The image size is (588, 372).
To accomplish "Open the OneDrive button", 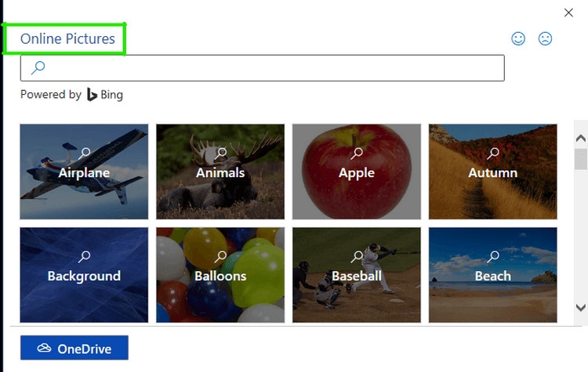I will pyautogui.click(x=74, y=348).
